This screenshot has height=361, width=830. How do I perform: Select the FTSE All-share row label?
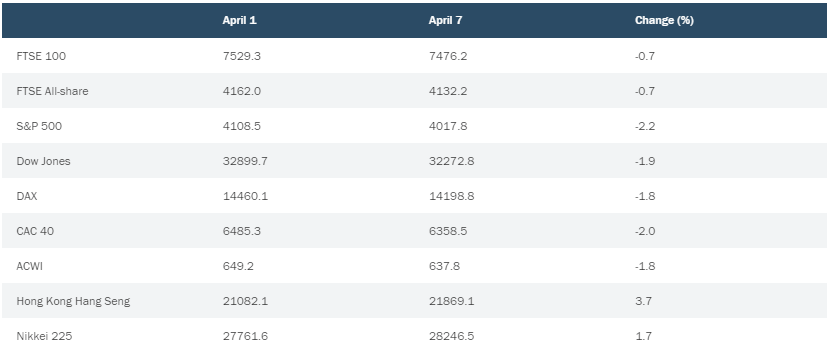click(52, 91)
